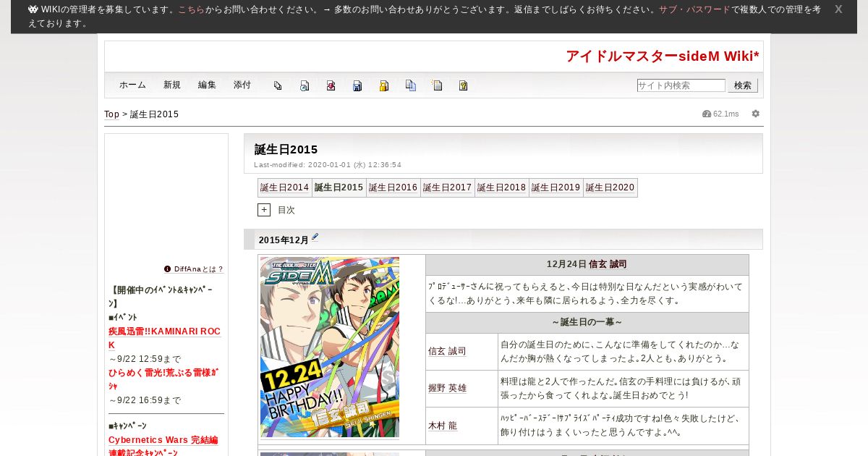The height and width of the screenshot is (456, 868).
Task: Click the ～9/22 16:59まで deadline text
Action: click(x=145, y=400)
